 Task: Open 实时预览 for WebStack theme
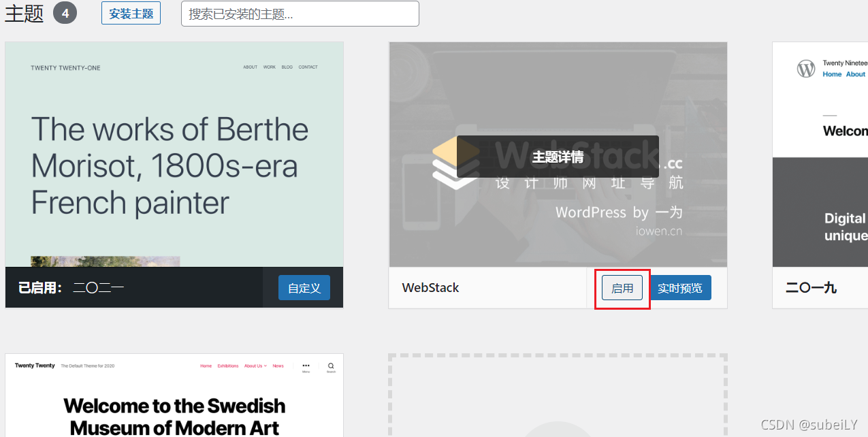pyautogui.click(x=680, y=288)
